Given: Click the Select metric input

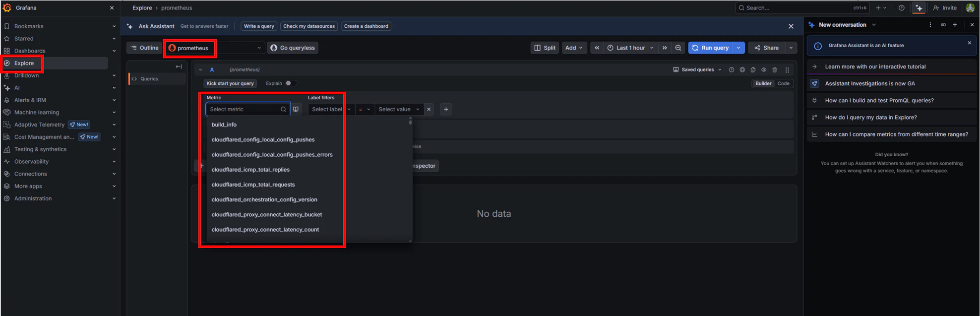Looking at the screenshot, I should coord(247,109).
